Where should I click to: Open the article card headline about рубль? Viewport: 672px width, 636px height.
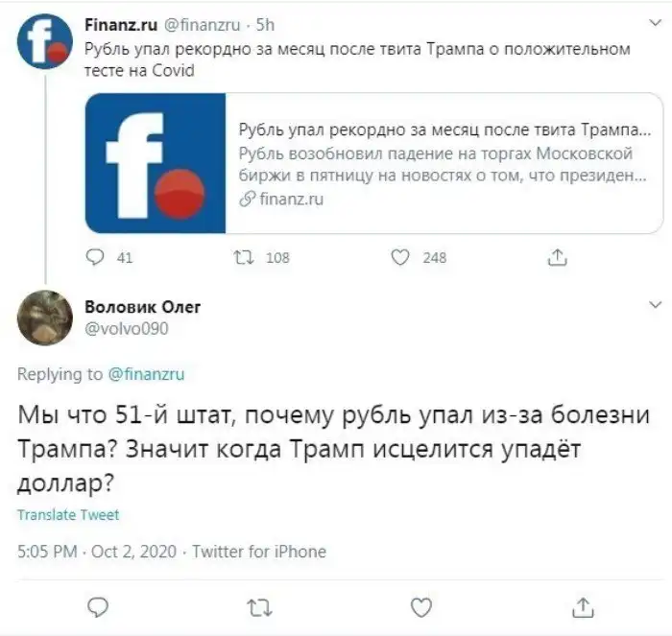(x=443, y=131)
